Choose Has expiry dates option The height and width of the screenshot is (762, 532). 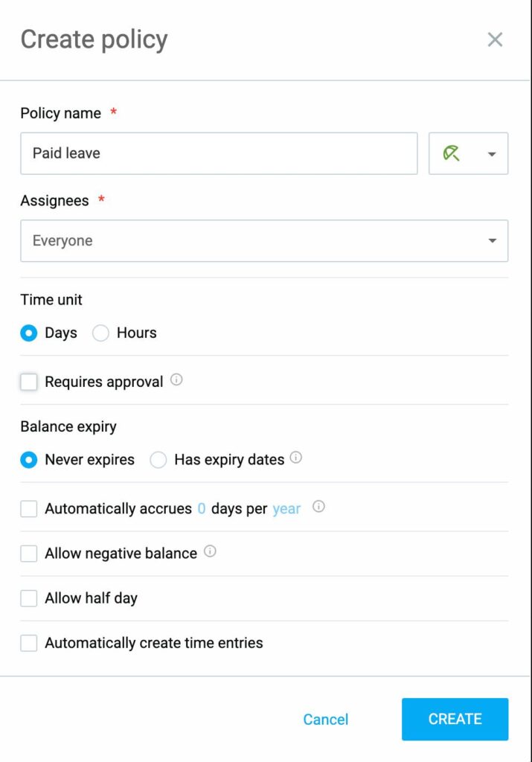click(158, 460)
